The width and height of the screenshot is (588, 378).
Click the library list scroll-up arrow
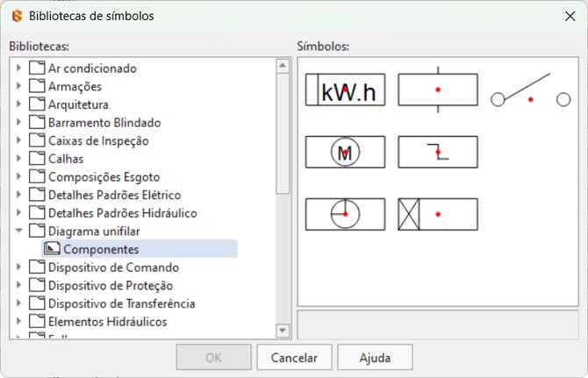[x=283, y=66]
